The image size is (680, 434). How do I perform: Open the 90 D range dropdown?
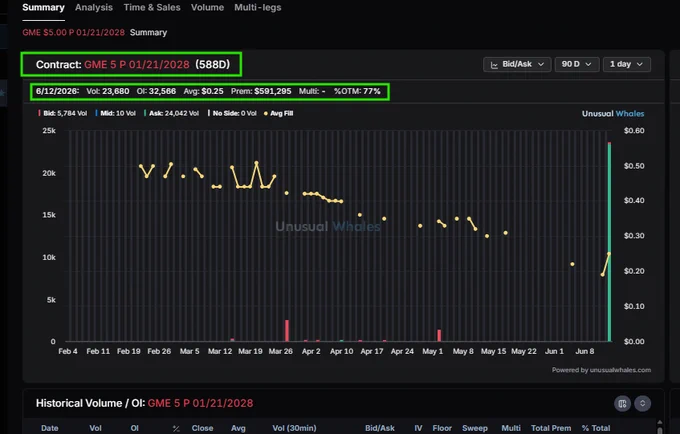[x=577, y=64]
